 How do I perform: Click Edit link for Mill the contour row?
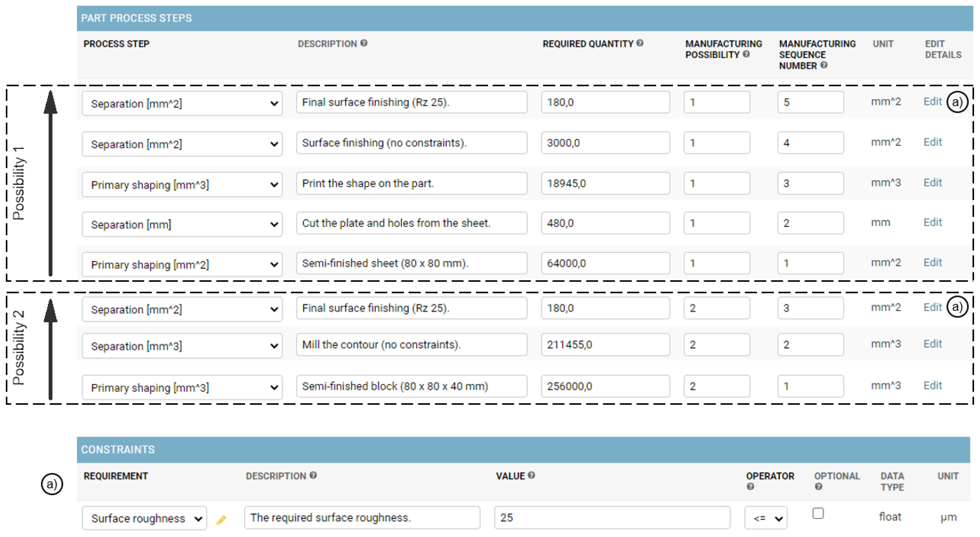[x=932, y=344]
